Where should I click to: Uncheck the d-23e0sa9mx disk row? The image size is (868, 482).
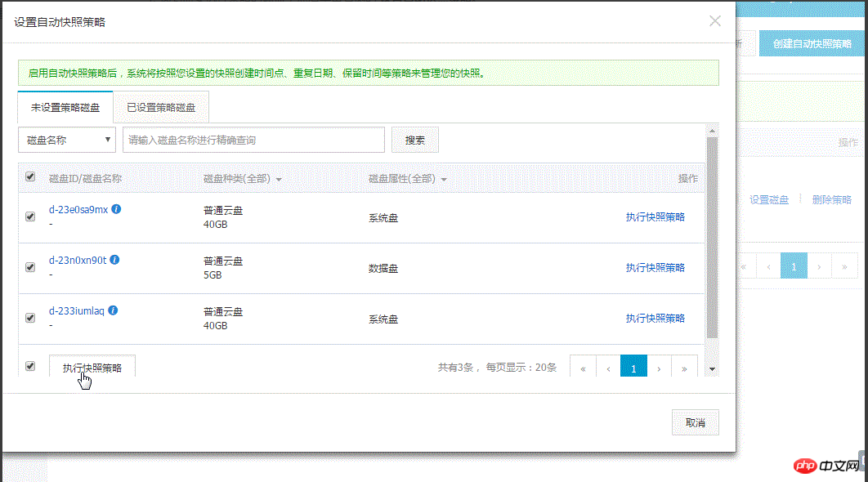point(30,216)
